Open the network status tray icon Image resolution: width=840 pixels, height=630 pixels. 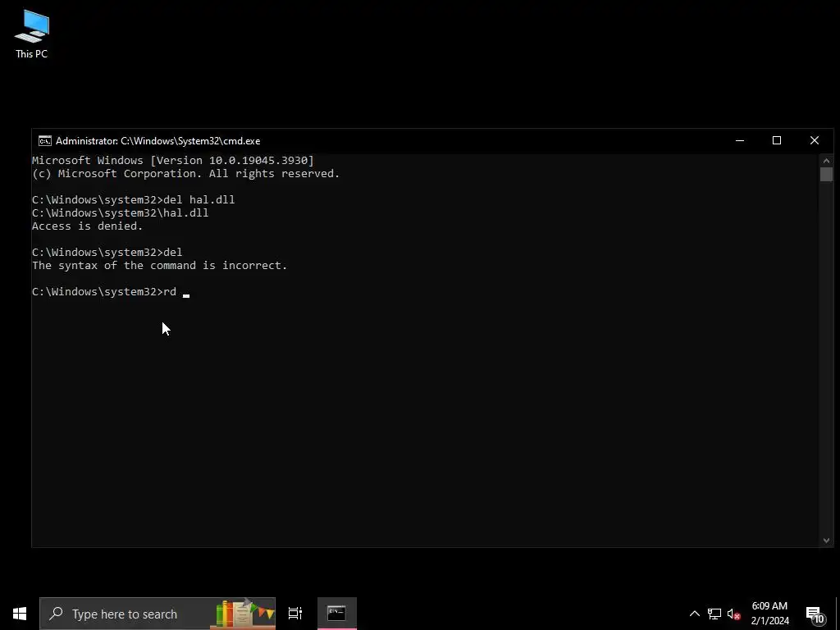714,614
